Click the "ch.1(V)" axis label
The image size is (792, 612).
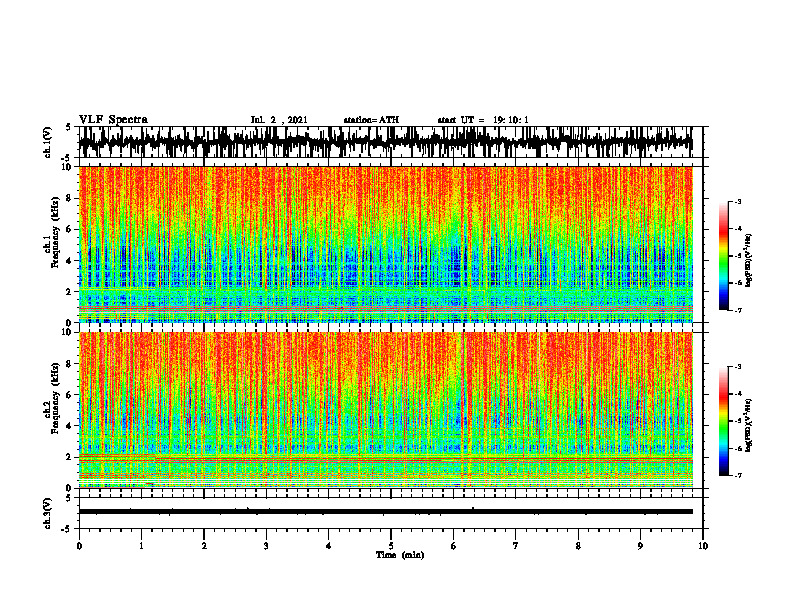pyautogui.click(x=47, y=142)
